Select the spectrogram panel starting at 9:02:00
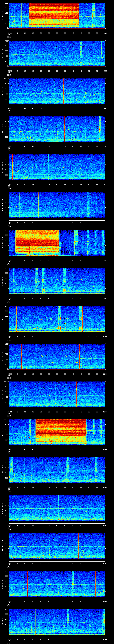Viewport: 114px width, 644px height. 57,53
